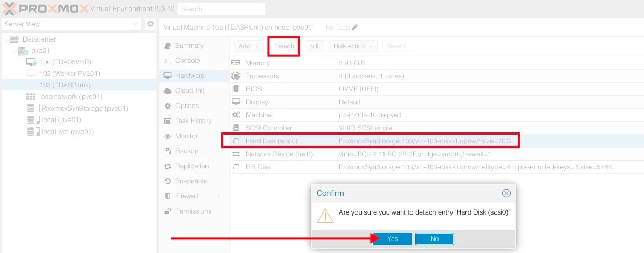Open the Hardware tab
This screenshot has width=644, height=253.
coord(194,76)
